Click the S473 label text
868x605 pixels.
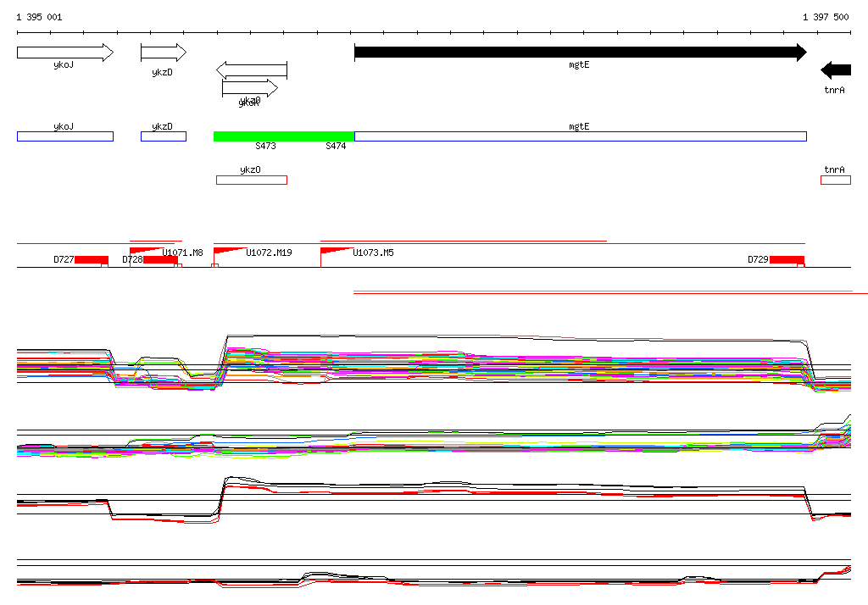click(x=265, y=146)
